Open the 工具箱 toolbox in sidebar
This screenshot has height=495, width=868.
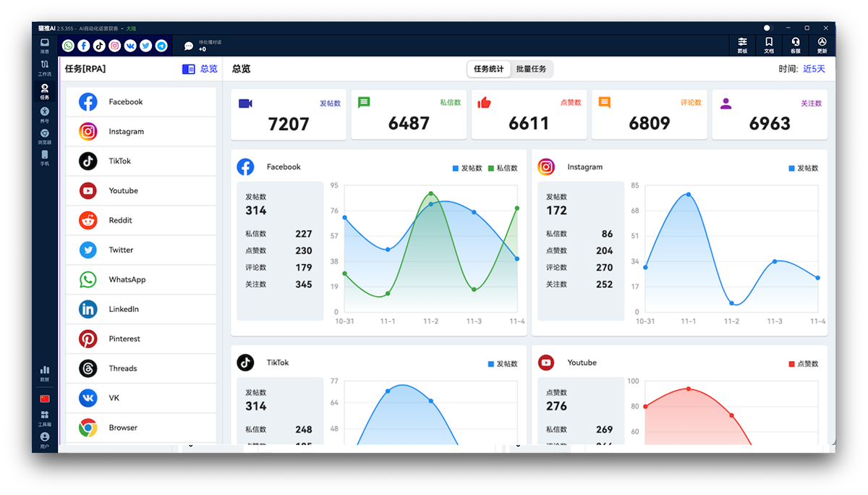[45, 418]
